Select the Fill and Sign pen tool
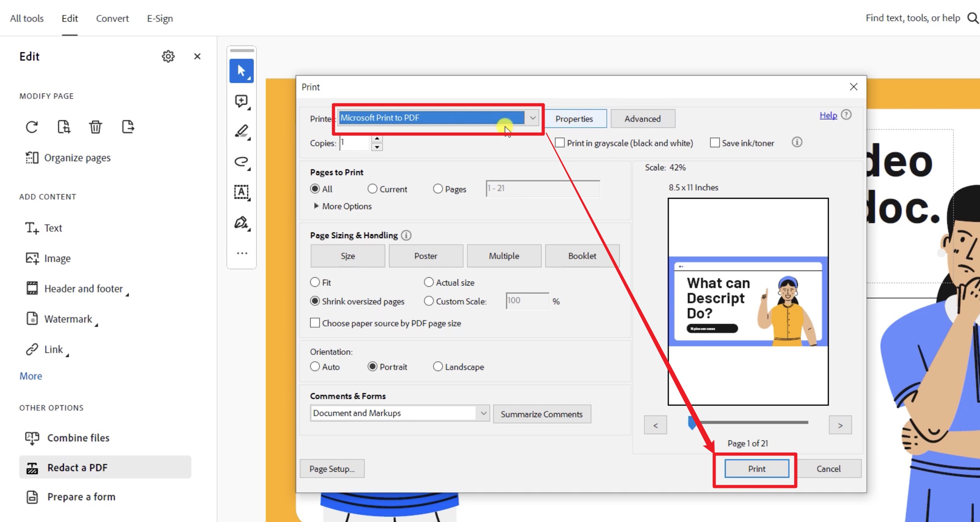This screenshot has width=980, height=522. click(x=241, y=223)
